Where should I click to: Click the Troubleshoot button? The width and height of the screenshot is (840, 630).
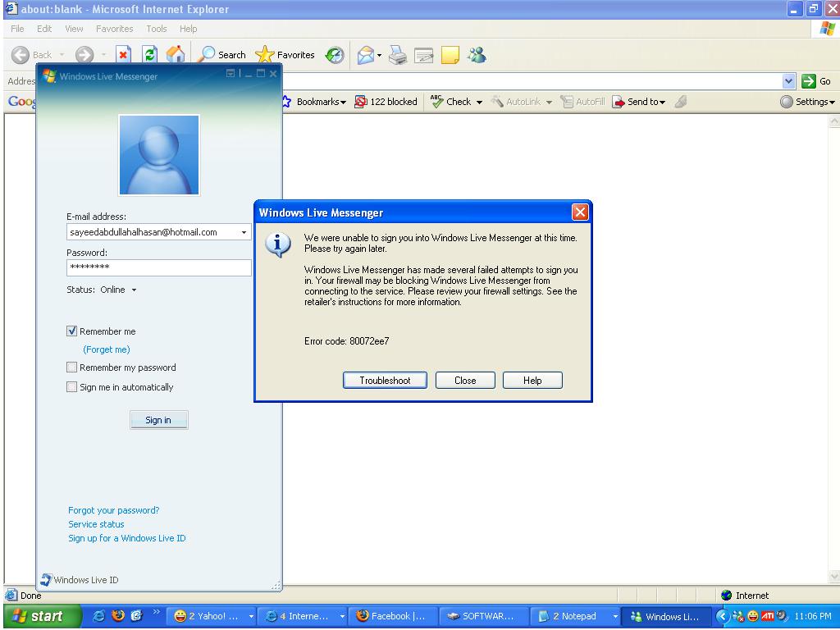pyautogui.click(x=385, y=381)
